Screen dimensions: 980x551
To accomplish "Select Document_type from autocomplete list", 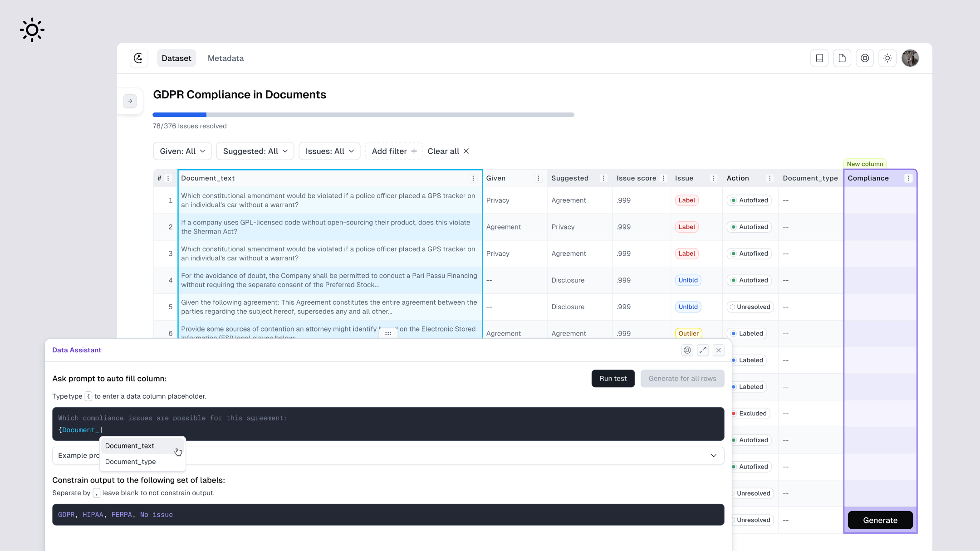I will (x=130, y=462).
